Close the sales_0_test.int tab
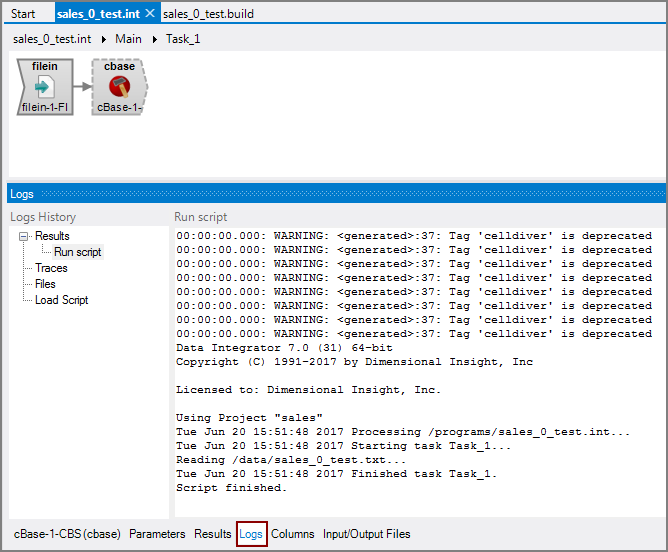 coord(150,13)
